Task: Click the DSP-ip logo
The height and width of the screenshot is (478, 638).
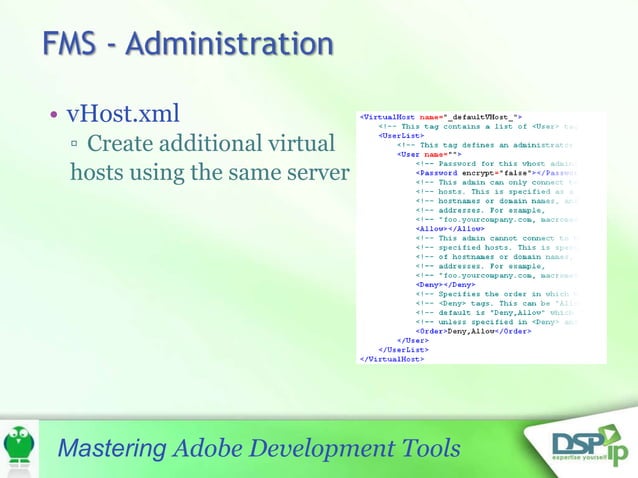Action: pyautogui.click(x=590, y=445)
